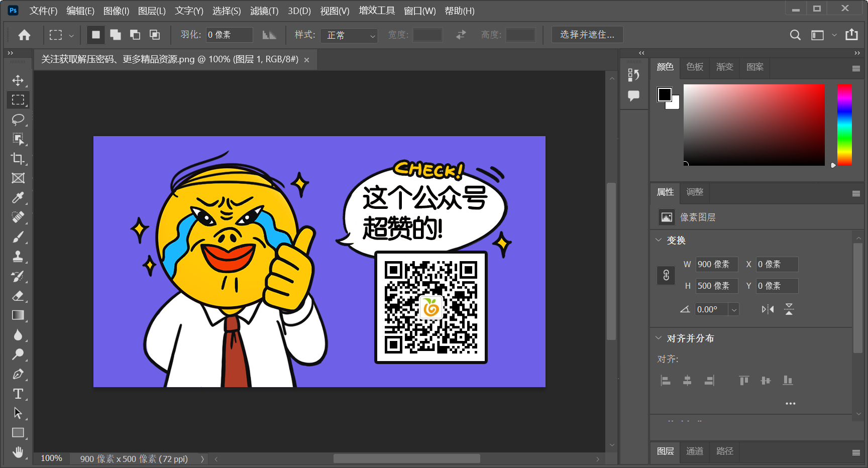Expand the status bar info arrow
The image size is (868, 468).
pyautogui.click(x=202, y=459)
